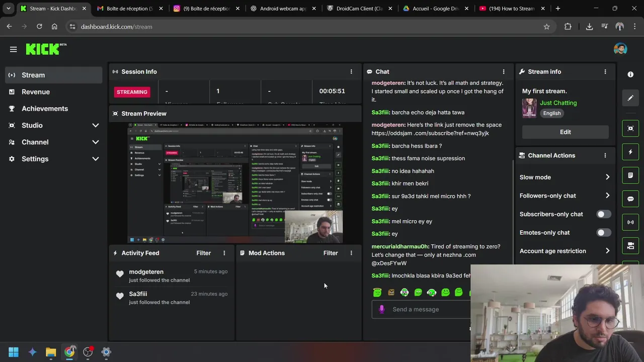Click heart icon next to Sa3fiii
Image resolution: width=644 pixels, height=362 pixels.
click(x=120, y=296)
